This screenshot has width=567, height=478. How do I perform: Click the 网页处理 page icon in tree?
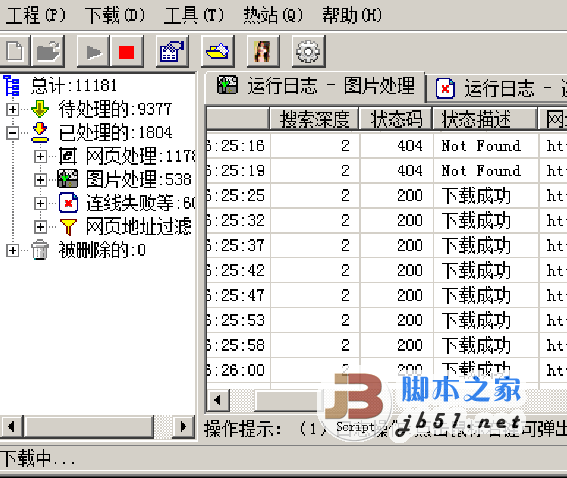tap(68, 156)
